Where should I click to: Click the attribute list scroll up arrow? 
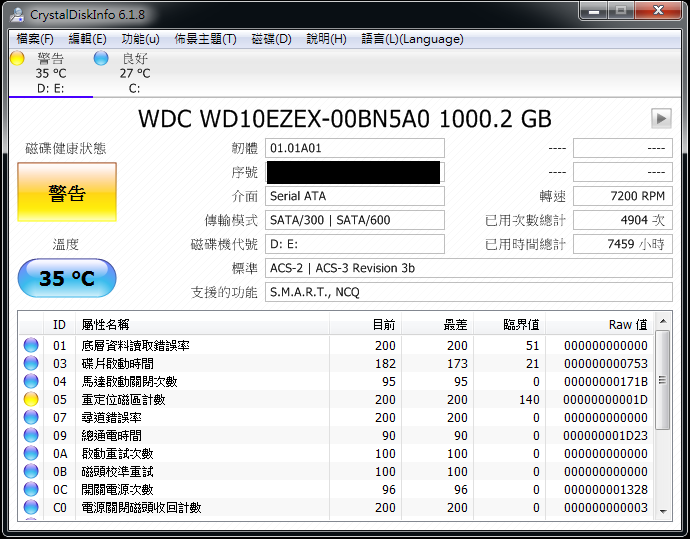pyautogui.click(x=663, y=321)
